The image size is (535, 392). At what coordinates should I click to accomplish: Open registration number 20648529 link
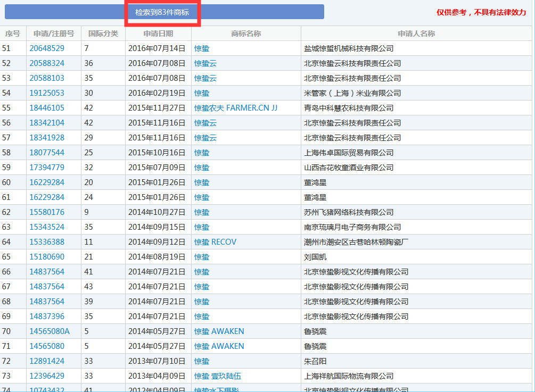(47, 48)
